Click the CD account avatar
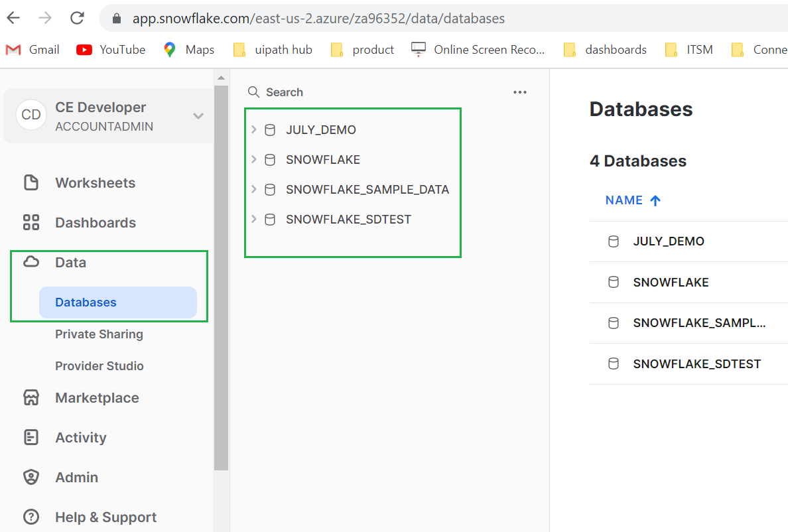The width and height of the screenshot is (788, 532). coord(31,115)
